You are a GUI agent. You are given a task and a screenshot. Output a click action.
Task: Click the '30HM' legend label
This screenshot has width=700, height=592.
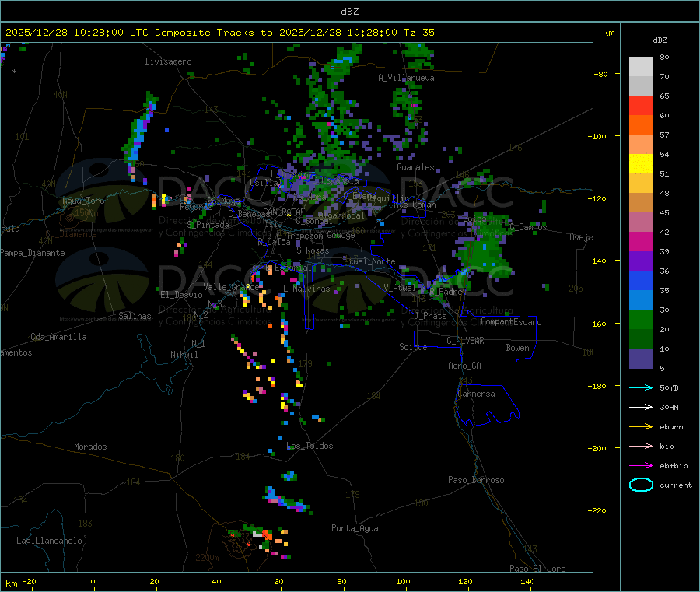click(669, 407)
